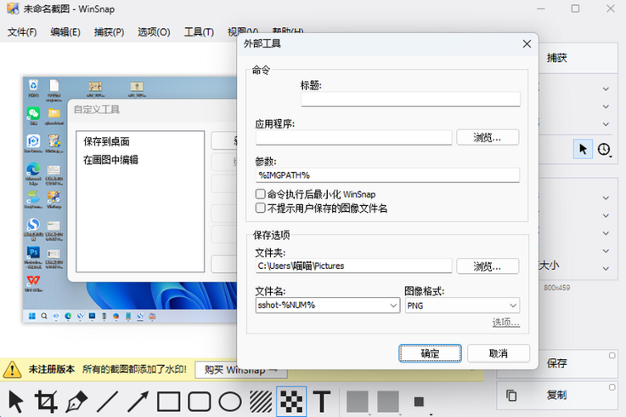Open the 文件(F) menu
This screenshot has width=626, height=417.
tap(22, 32)
